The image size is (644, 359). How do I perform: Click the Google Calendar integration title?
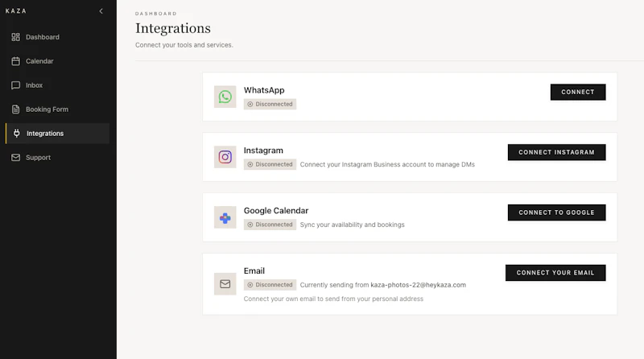point(276,211)
